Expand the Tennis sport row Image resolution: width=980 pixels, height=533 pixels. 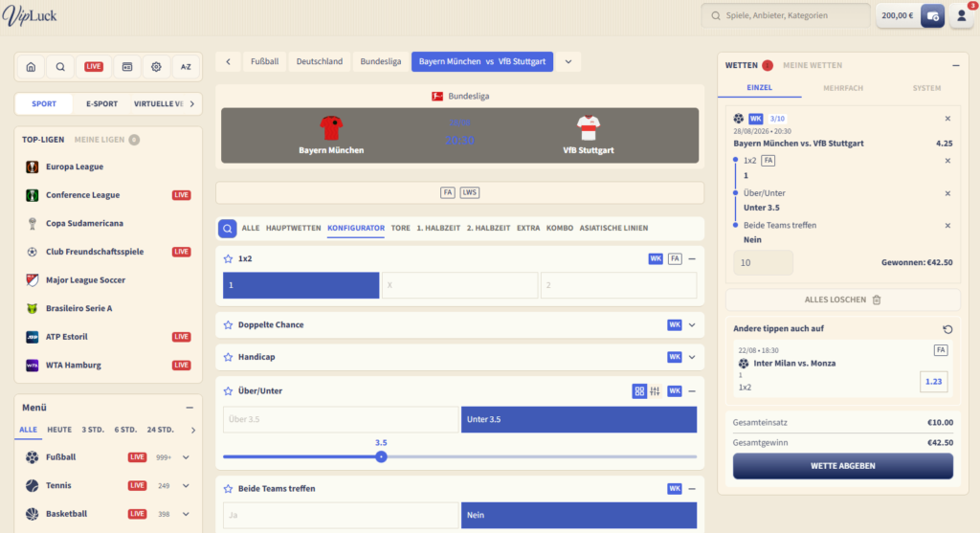(186, 485)
